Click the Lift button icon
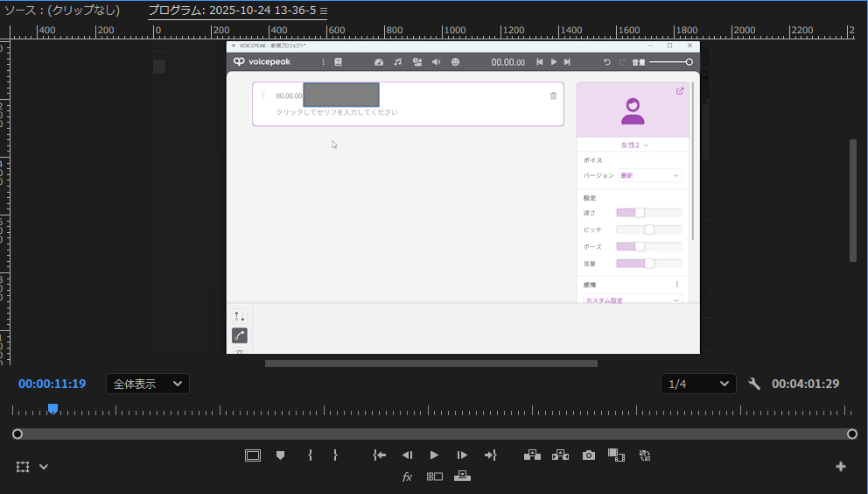 pos(532,455)
